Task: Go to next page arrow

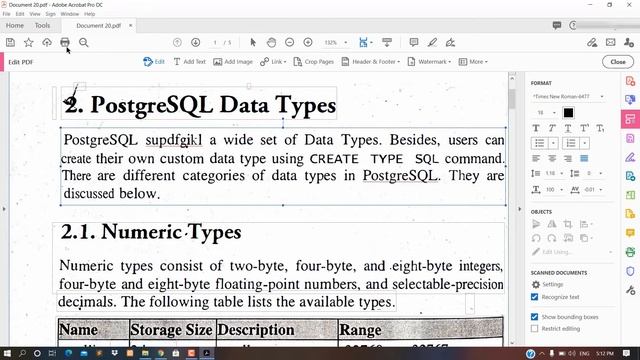Action: (x=196, y=42)
